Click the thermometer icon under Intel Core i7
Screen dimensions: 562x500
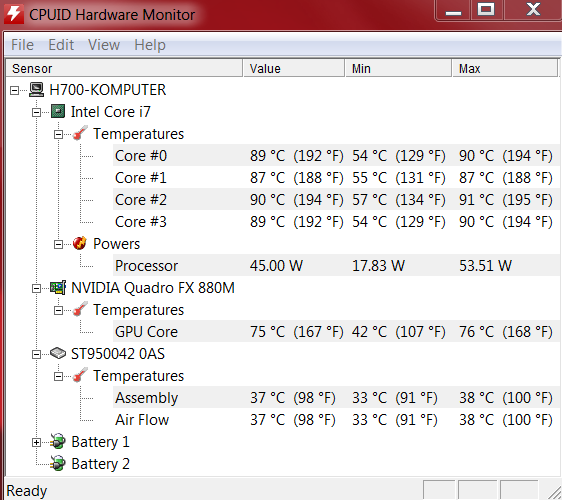pyautogui.click(x=80, y=133)
